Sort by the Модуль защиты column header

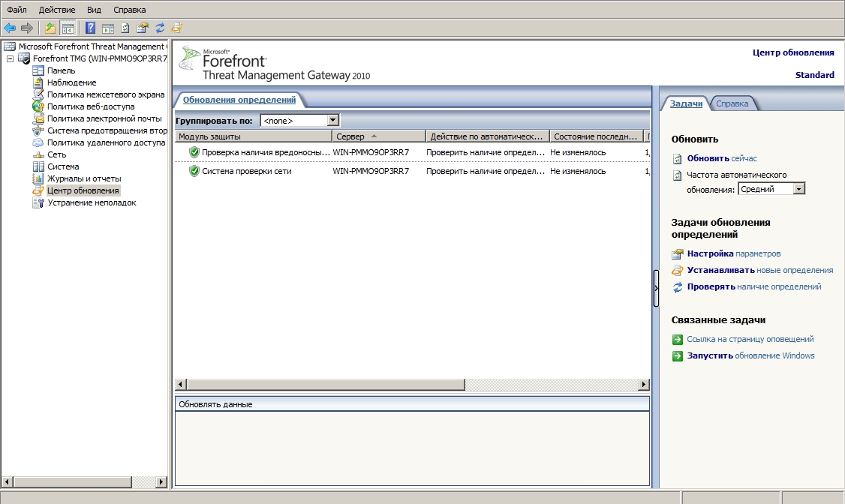tap(253, 136)
